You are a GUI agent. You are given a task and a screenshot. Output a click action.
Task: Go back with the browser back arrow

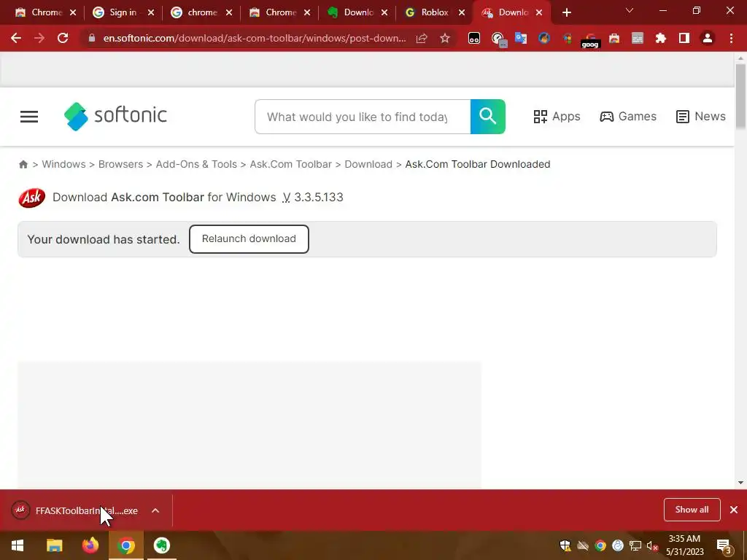pyautogui.click(x=16, y=38)
